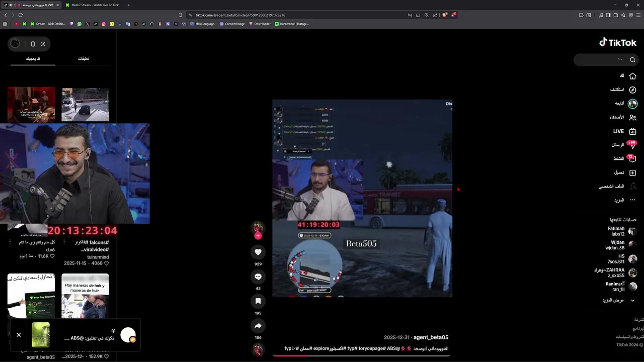Toggle the browser sidebar panel icon
The image size is (644, 362).
click(608, 15)
